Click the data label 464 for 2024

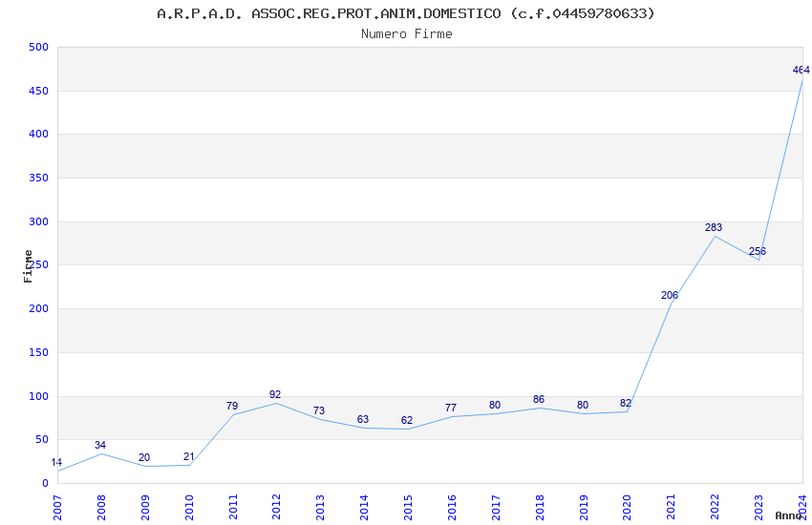pos(801,70)
